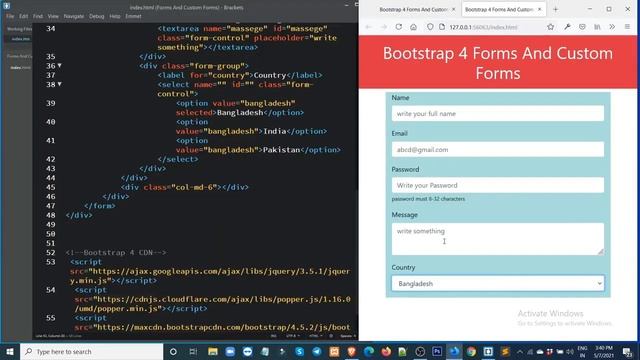The height and width of the screenshot is (360, 640).
Task: Open TeamViewer icon on the taskbar
Action: (247, 351)
